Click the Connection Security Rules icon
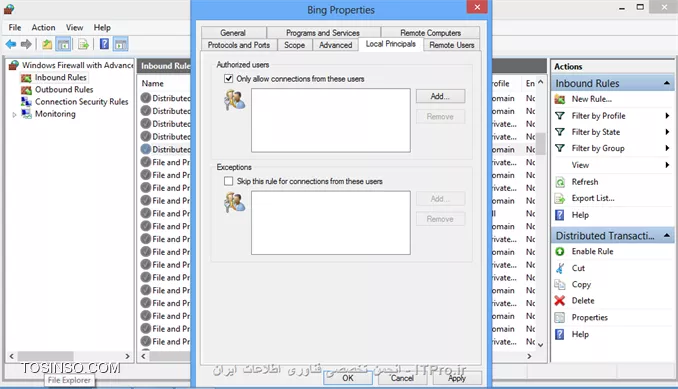This screenshot has height=389, width=678. [x=26, y=102]
